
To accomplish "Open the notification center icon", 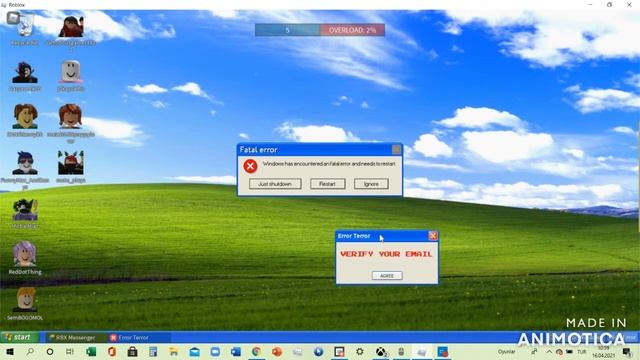I will click(x=627, y=352).
